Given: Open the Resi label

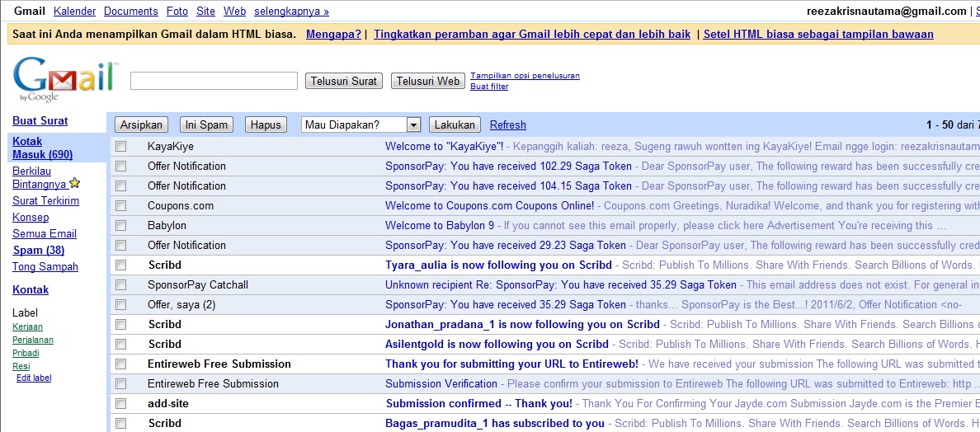Looking at the screenshot, I should pyautogui.click(x=21, y=366).
